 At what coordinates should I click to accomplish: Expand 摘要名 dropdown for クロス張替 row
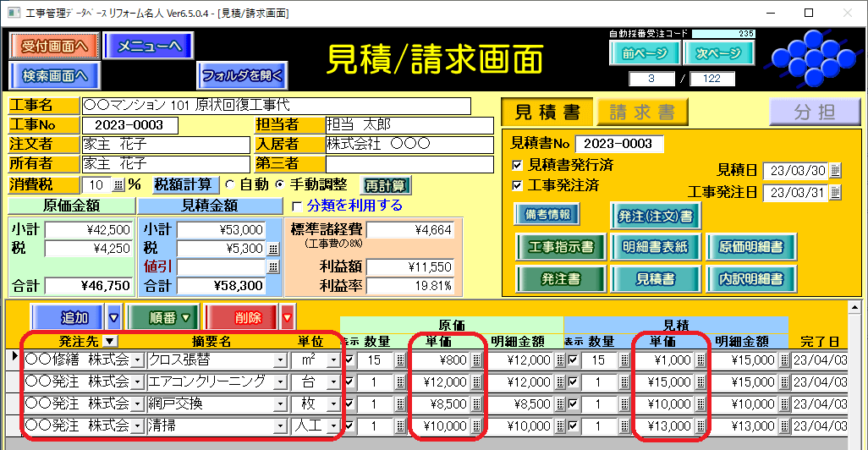coord(280,360)
